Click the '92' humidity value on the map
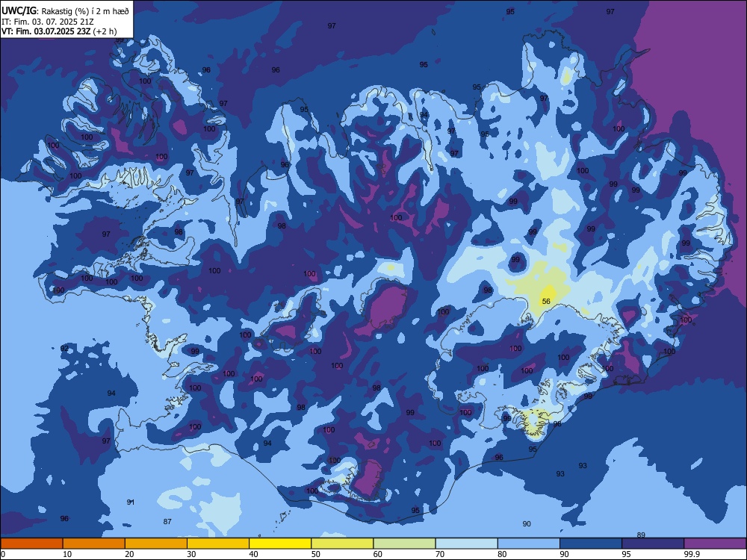This screenshot has height=560, width=747. pos(64,349)
